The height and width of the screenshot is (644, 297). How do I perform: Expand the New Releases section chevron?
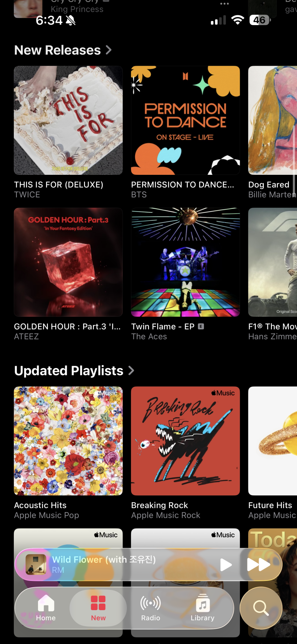pyautogui.click(x=109, y=50)
